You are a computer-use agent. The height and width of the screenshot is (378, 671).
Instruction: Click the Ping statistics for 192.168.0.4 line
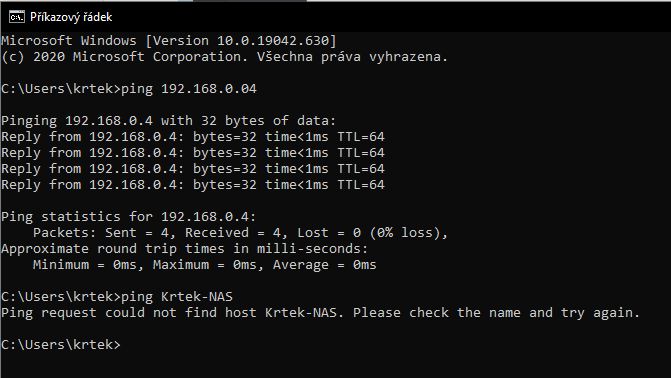[x=129, y=217]
